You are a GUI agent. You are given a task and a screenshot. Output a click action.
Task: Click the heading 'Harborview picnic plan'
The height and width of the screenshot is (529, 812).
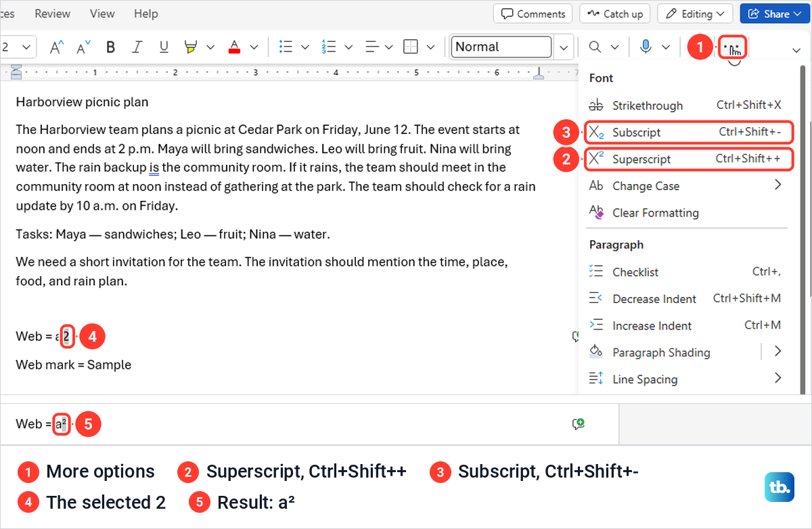pos(82,102)
